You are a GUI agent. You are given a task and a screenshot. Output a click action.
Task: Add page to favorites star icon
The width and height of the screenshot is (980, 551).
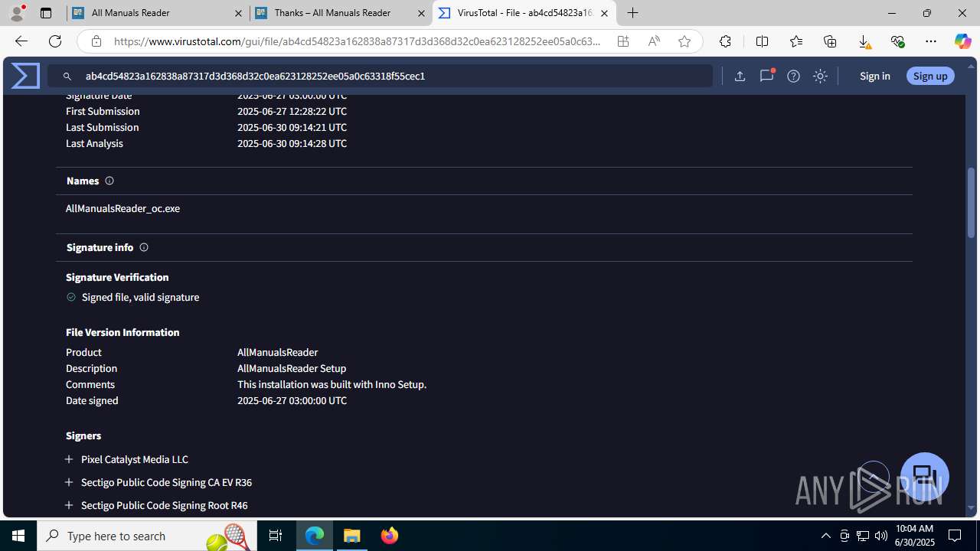[x=684, y=41]
